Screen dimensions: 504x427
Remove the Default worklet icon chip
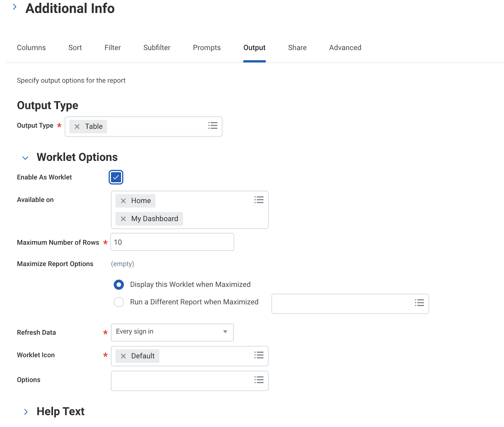123,356
